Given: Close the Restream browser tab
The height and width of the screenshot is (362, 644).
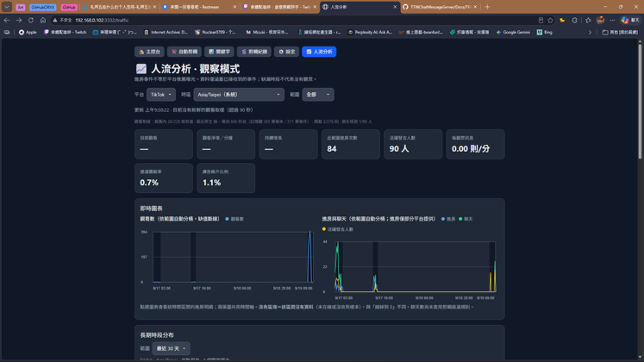Looking at the screenshot, I should pos(235,7).
